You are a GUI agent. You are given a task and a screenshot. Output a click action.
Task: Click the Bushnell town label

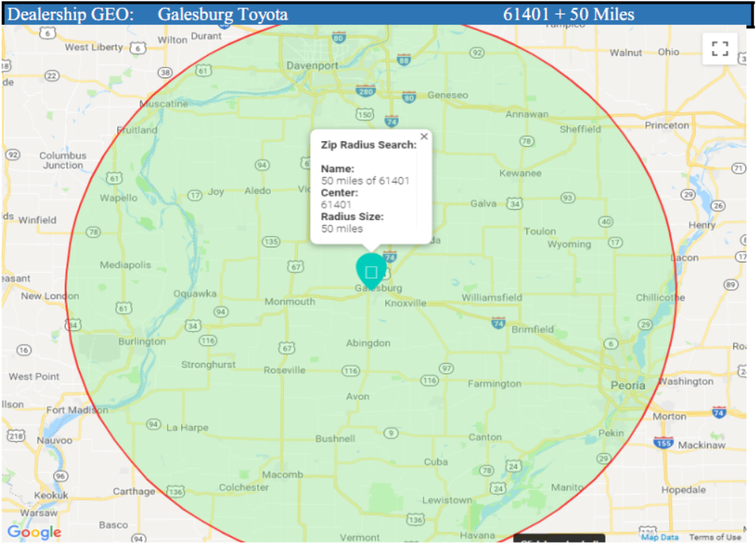(x=335, y=439)
